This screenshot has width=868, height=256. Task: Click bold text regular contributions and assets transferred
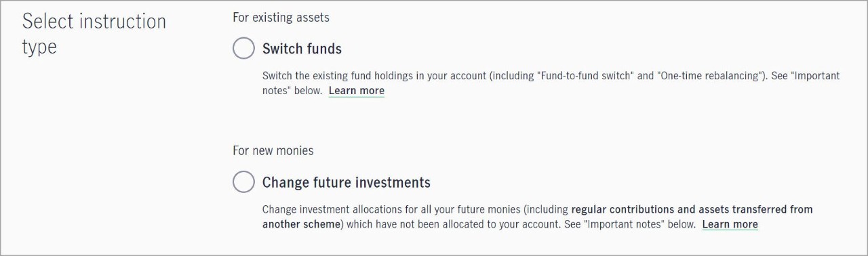click(x=692, y=209)
